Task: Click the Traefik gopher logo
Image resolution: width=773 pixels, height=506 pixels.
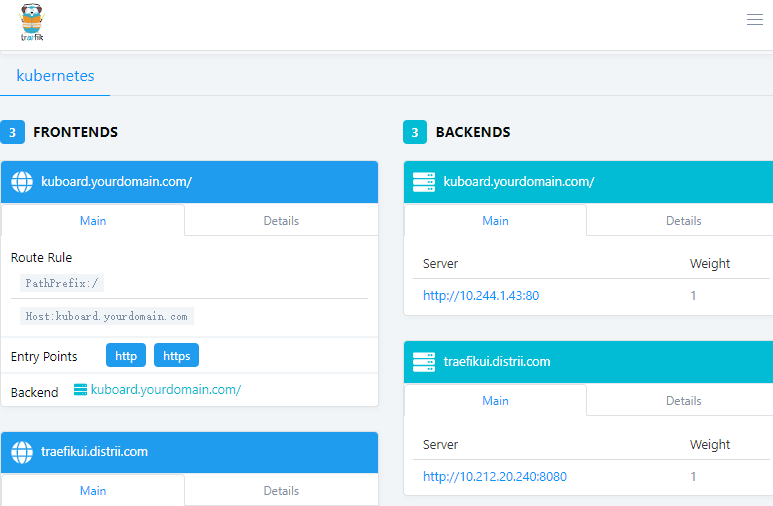Action: coord(32,22)
